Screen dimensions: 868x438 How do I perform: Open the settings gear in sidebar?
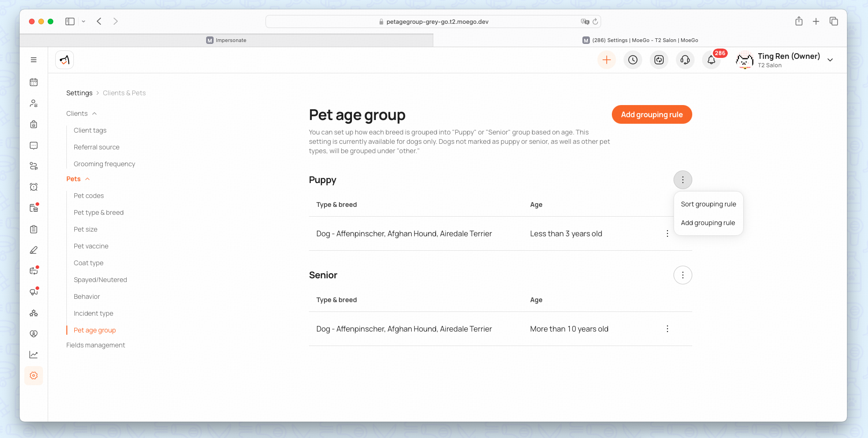click(34, 375)
